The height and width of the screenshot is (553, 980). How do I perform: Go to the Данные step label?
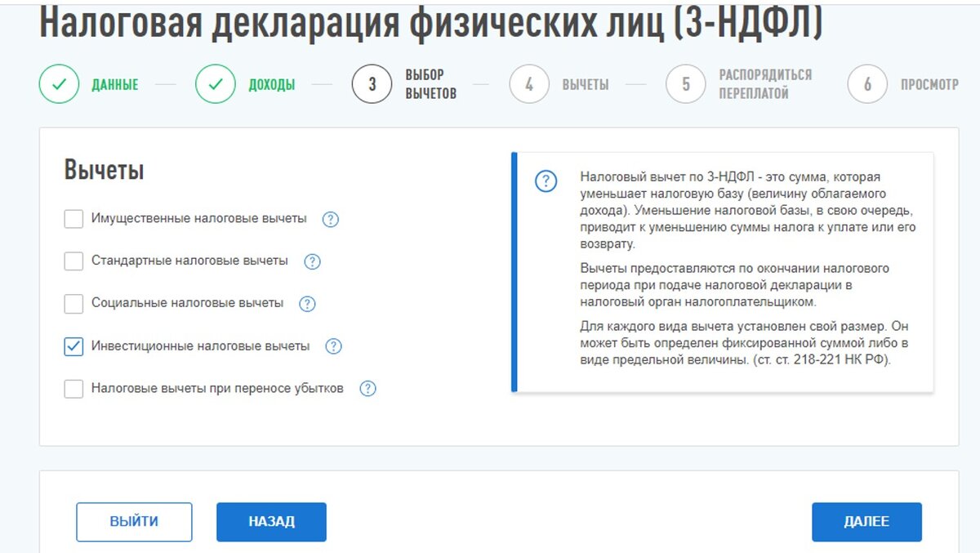115,85
